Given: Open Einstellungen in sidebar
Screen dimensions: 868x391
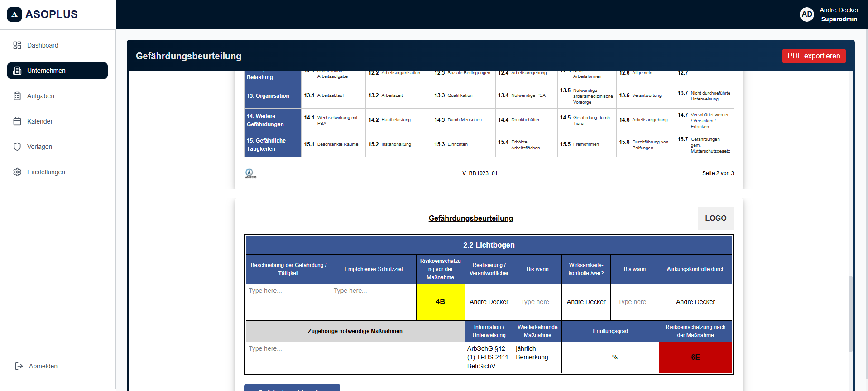Looking at the screenshot, I should (58, 172).
